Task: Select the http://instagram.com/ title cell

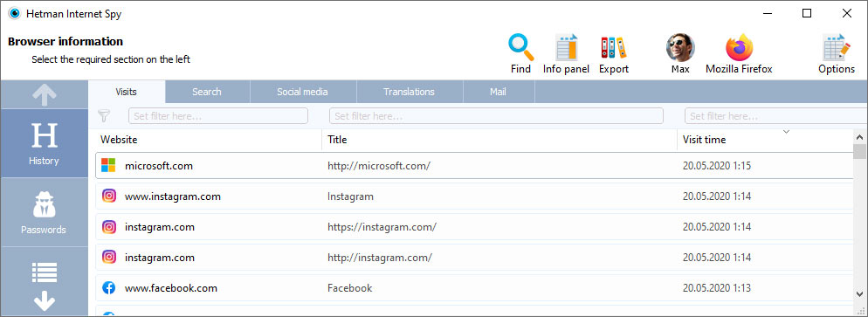Action: tap(380, 258)
